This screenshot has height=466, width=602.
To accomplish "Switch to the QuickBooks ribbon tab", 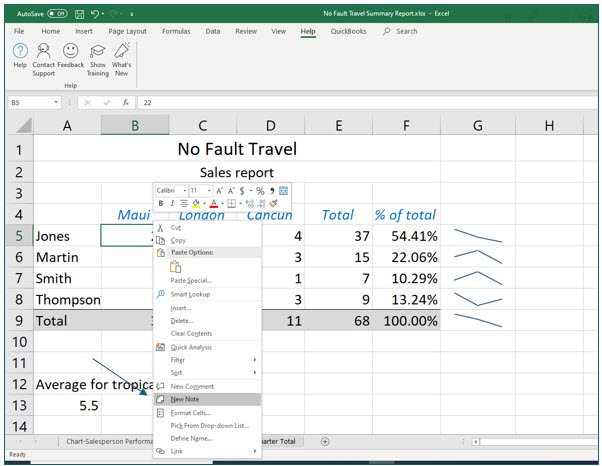I will [x=348, y=31].
